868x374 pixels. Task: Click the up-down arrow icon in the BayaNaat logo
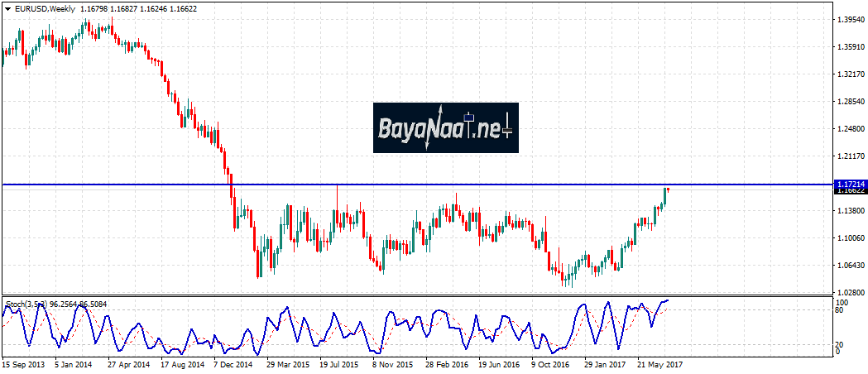441,127
